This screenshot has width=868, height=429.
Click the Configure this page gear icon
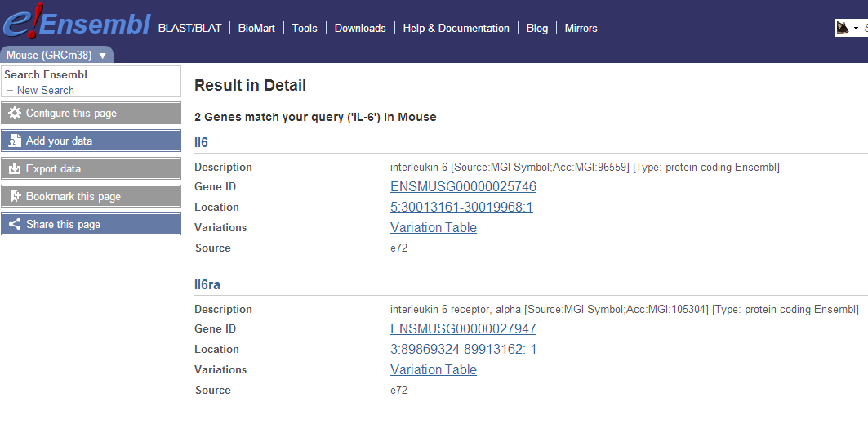click(15, 114)
